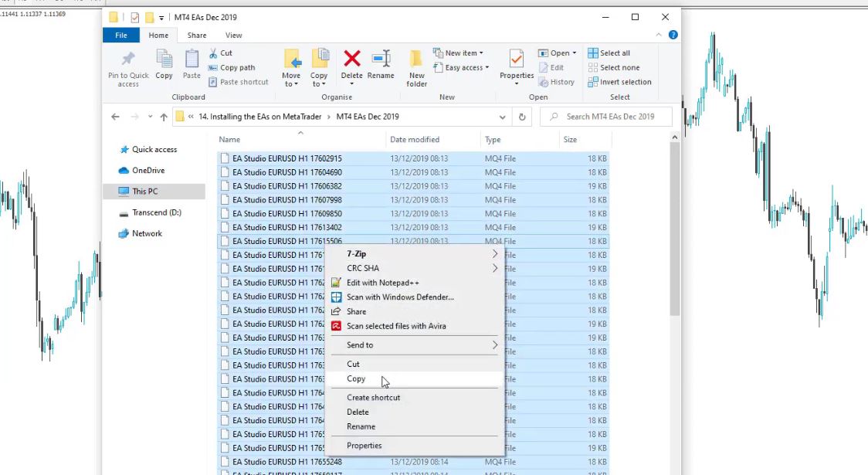Expand the address bar history dropdown
This screenshot has height=475, width=868.
(x=503, y=117)
